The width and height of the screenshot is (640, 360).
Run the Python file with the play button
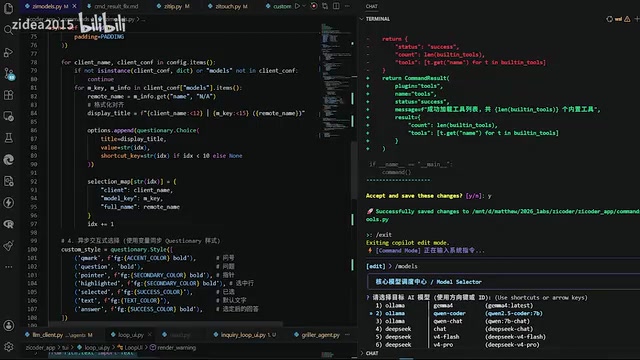[x=298, y=6]
